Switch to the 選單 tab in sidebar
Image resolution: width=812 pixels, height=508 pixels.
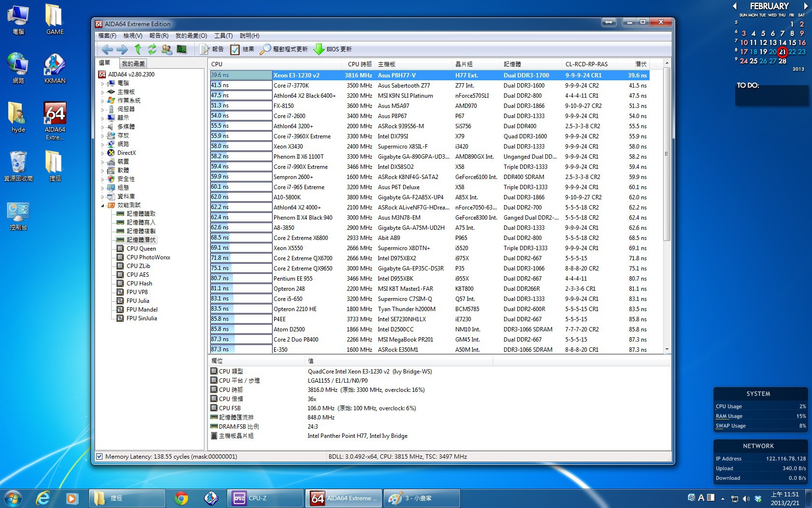(105, 63)
